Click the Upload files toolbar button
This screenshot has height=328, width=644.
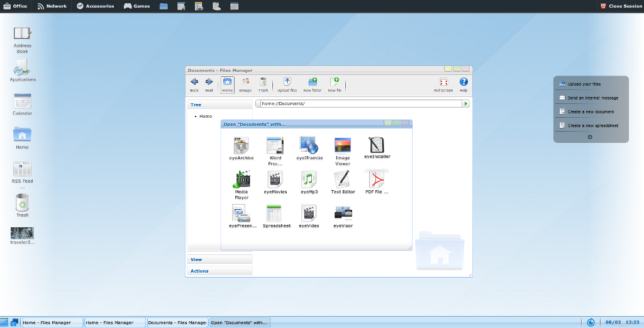(287, 84)
